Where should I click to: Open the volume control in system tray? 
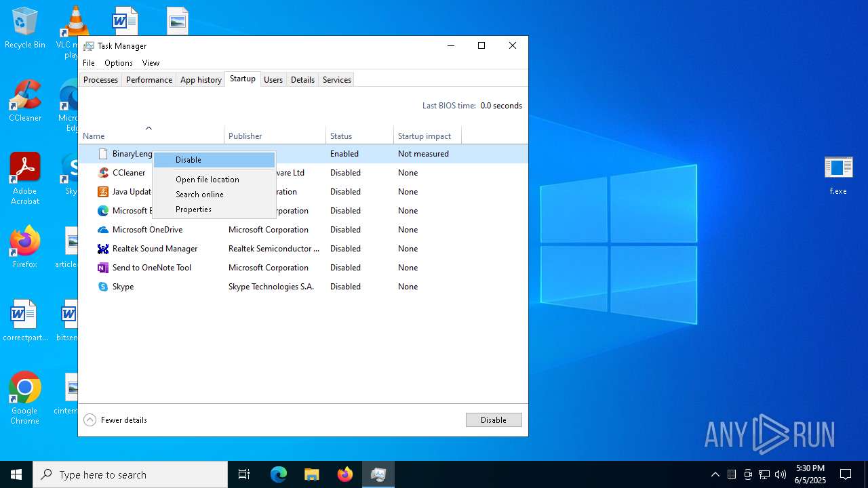pyautogui.click(x=781, y=474)
